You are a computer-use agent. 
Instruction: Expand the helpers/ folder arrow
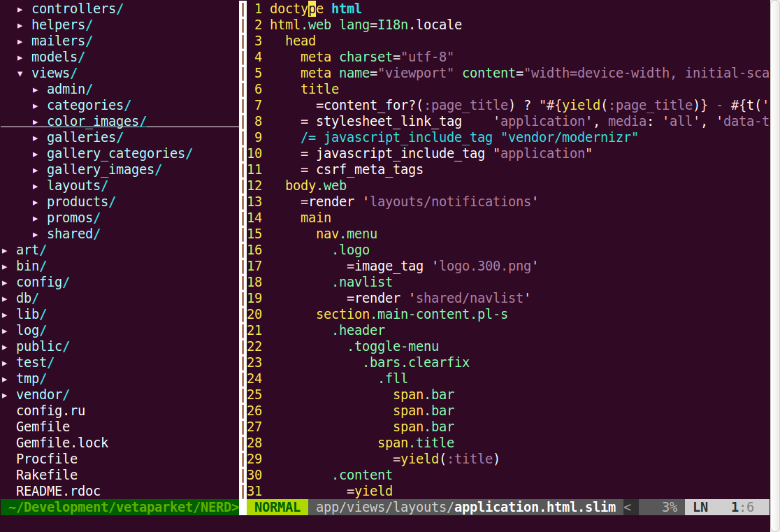(20, 25)
